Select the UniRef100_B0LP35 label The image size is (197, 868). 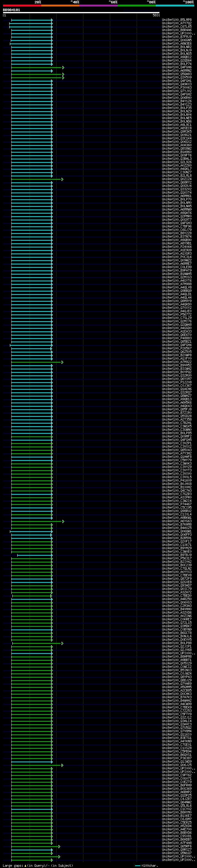[x=177, y=108]
